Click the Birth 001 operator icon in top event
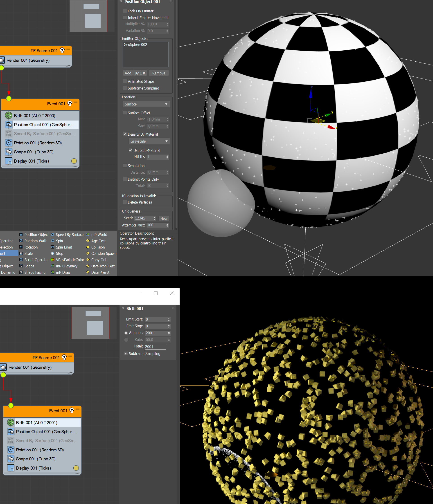The image size is (433, 504). tap(9, 115)
